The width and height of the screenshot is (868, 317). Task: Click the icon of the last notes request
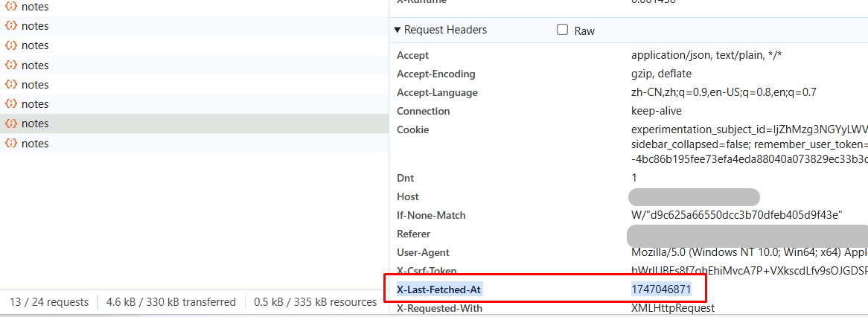click(11, 143)
